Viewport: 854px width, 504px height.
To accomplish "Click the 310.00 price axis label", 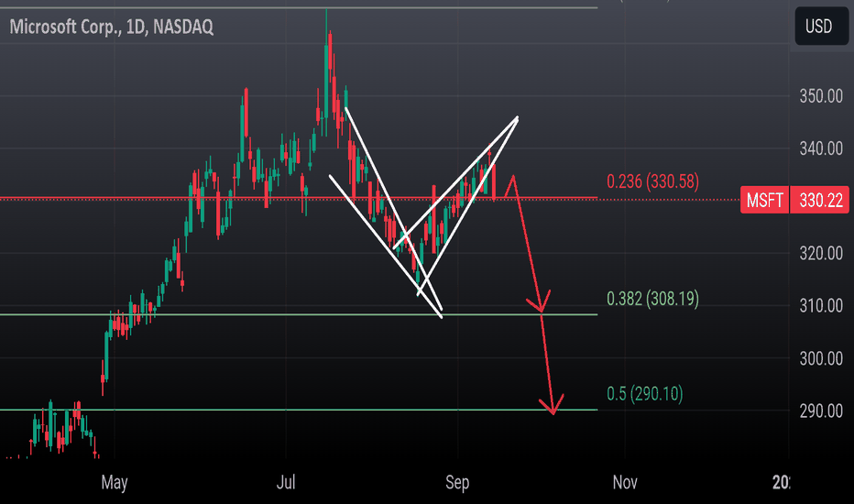I will click(x=821, y=306).
